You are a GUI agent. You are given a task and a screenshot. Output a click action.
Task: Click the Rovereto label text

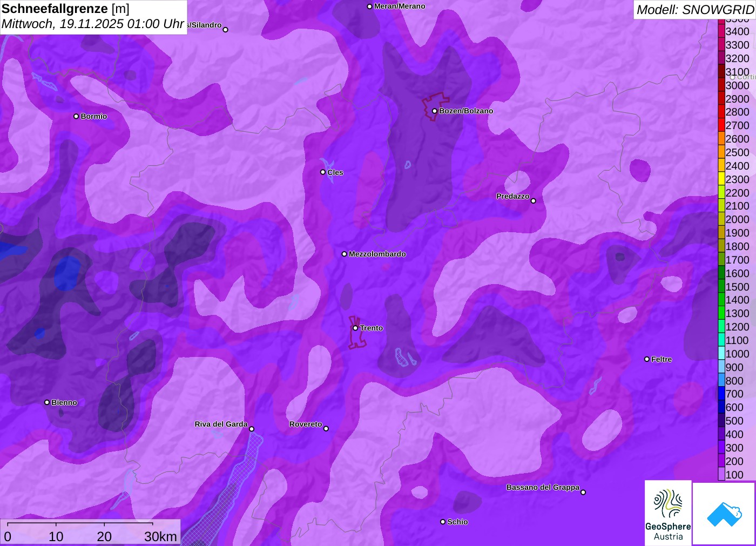(306, 424)
